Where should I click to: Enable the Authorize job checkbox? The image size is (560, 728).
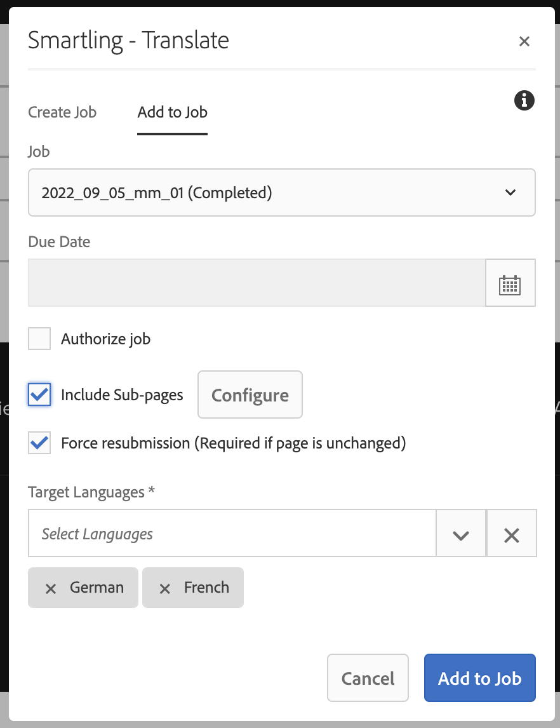pos(39,339)
